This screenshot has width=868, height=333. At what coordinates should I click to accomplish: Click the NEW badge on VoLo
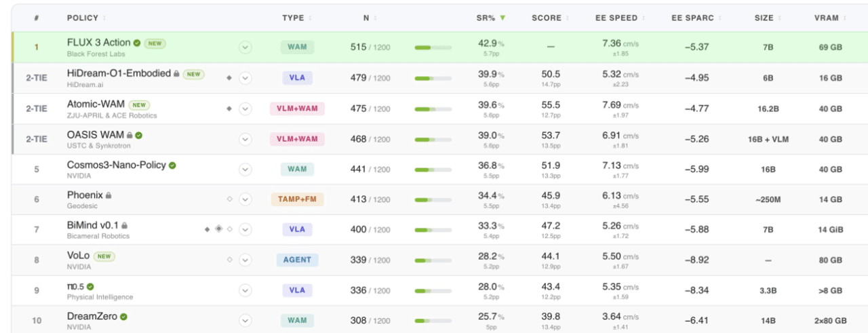104,256
